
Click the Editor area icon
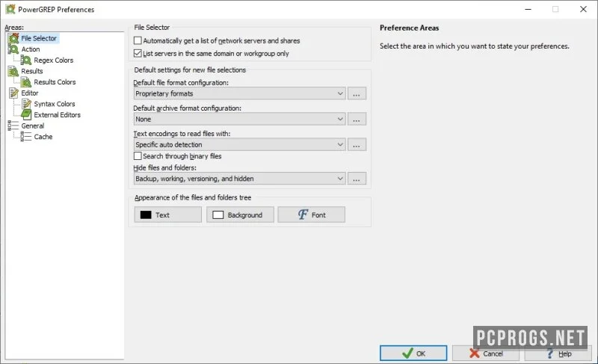(x=13, y=93)
